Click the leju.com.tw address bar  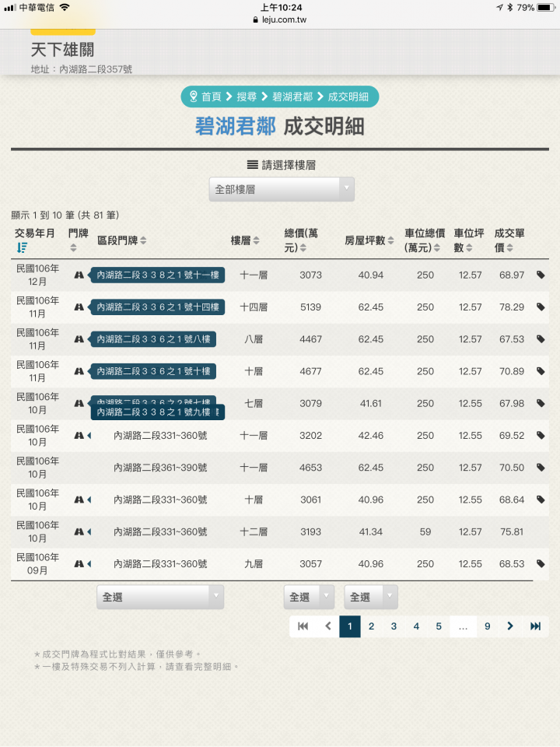[280, 19]
